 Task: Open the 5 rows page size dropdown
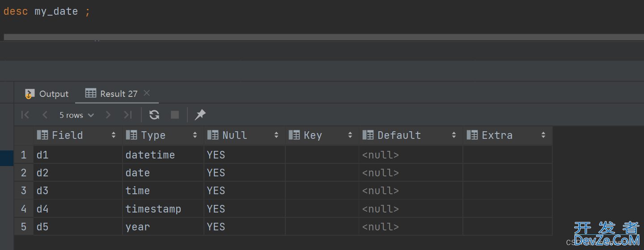[76, 115]
